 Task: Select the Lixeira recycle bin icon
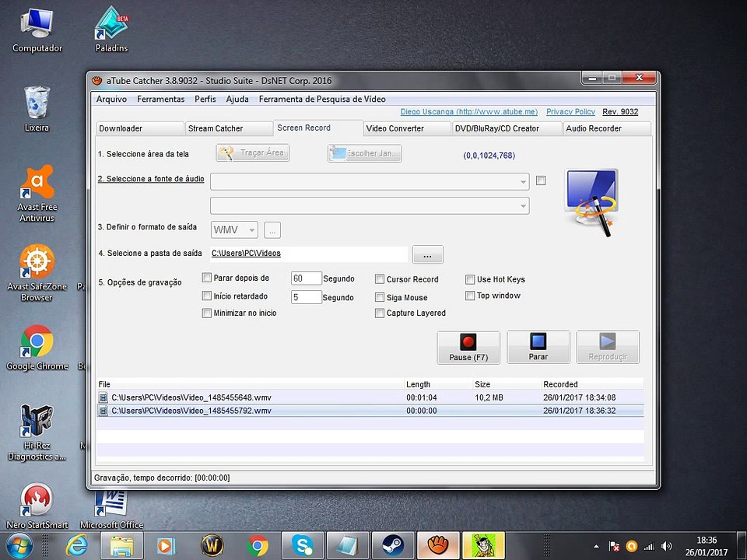coord(37,109)
